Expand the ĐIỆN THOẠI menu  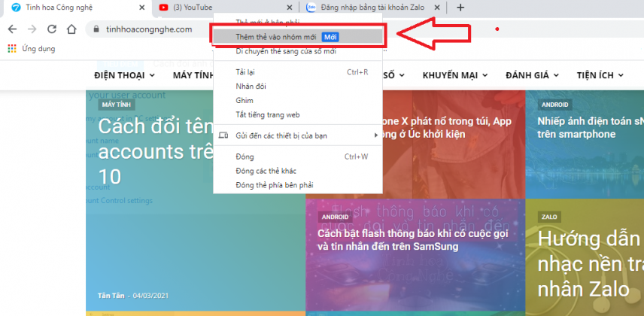coord(124,75)
